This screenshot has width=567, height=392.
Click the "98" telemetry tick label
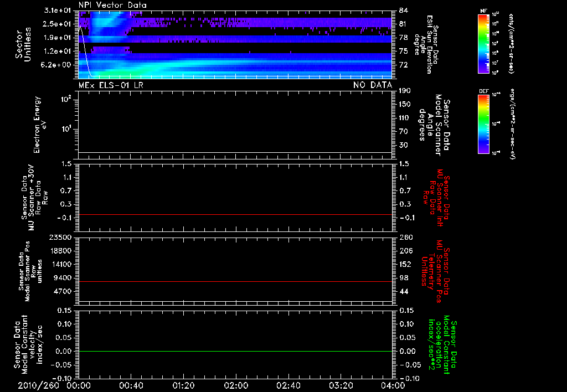pos(404,278)
